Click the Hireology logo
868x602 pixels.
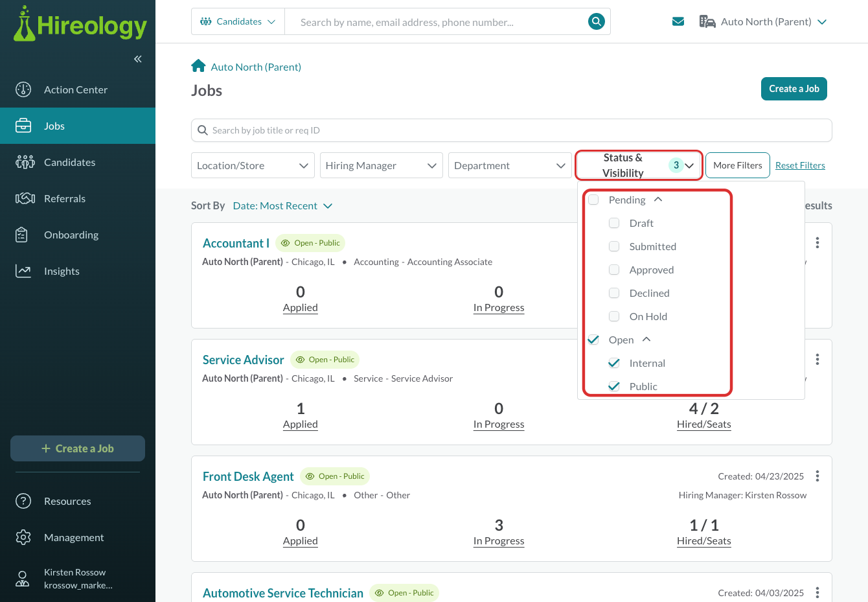[80, 25]
